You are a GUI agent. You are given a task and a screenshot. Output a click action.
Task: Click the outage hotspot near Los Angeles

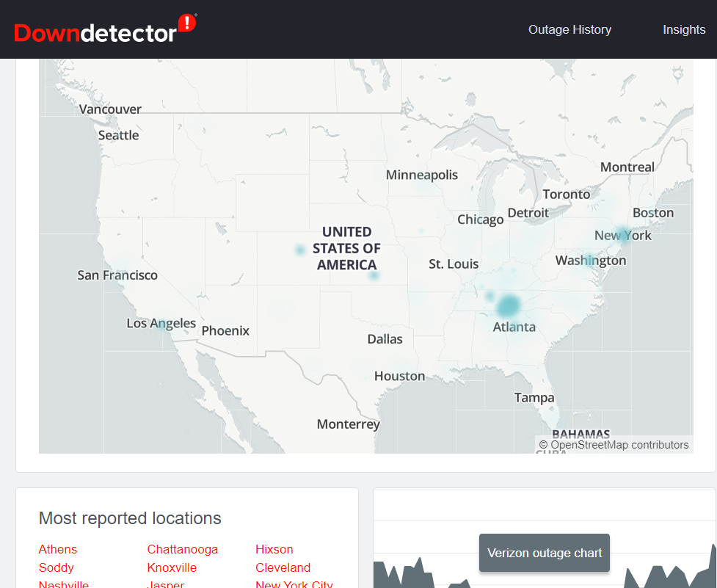(x=161, y=324)
